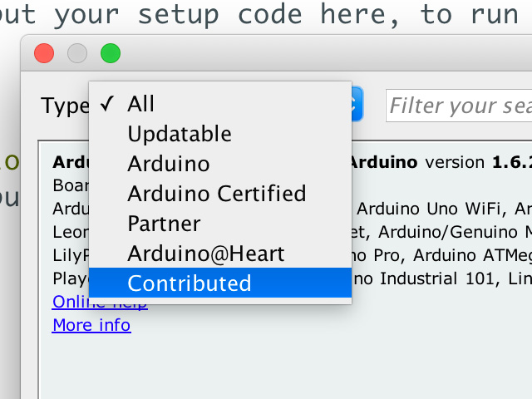532x399 pixels.
Task: Choose Updatable from the Type list
Action: pyautogui.click(x=180, y=134)
